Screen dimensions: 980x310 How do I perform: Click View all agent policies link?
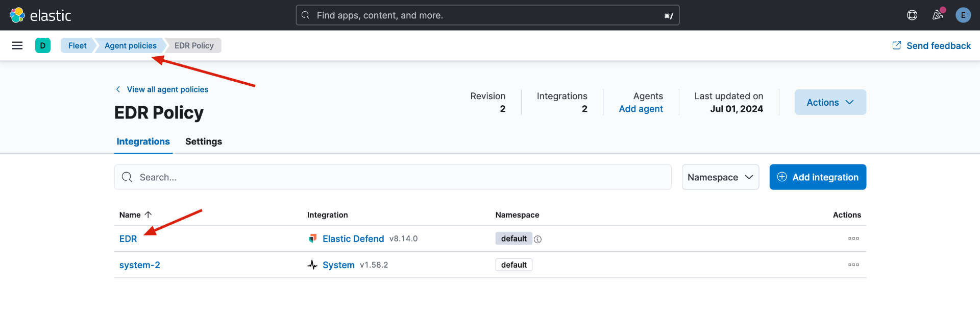pos(162,89)
